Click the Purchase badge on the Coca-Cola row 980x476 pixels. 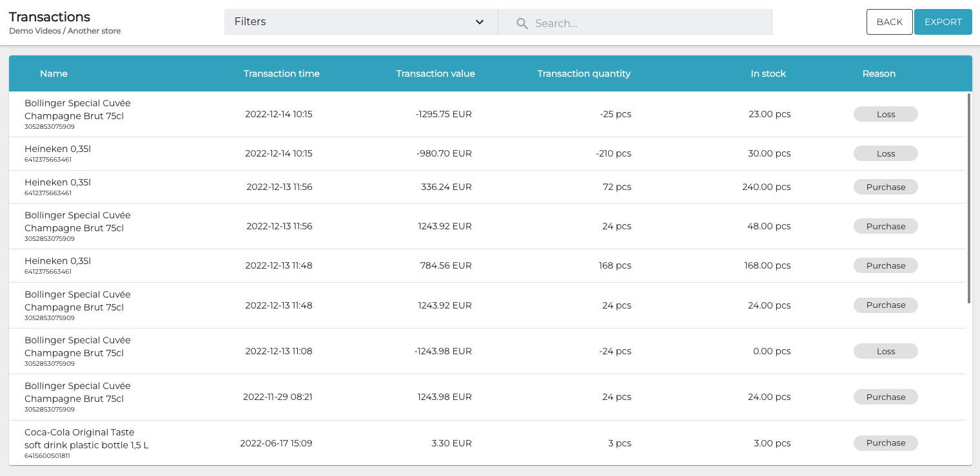click(885, 443)
